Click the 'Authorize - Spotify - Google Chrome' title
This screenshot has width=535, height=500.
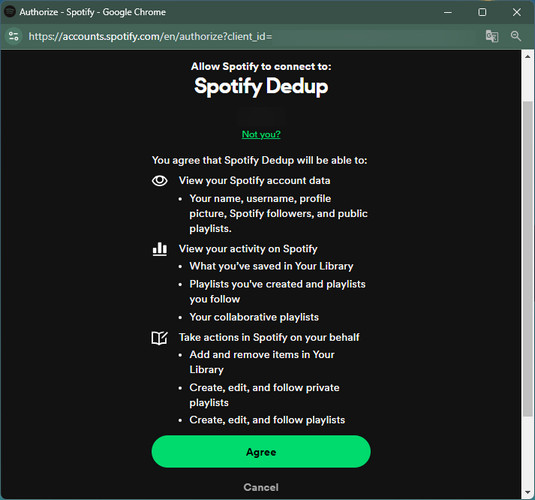(92, 12)
